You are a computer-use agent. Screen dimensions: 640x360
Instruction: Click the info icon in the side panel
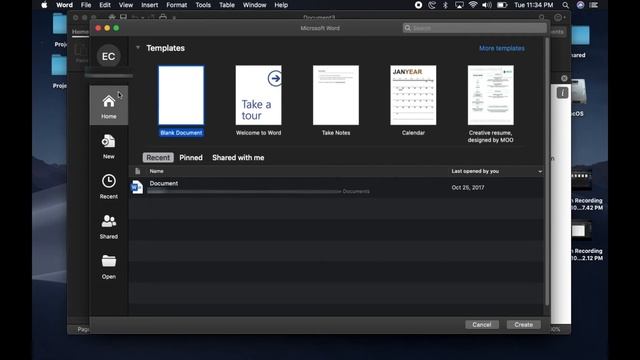[x=562, y=93]
